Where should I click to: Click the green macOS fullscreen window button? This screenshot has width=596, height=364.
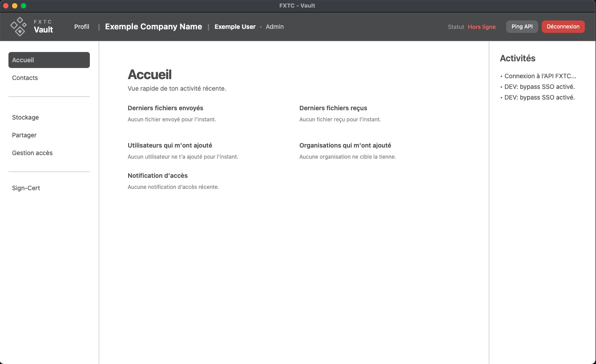point(24,6)
